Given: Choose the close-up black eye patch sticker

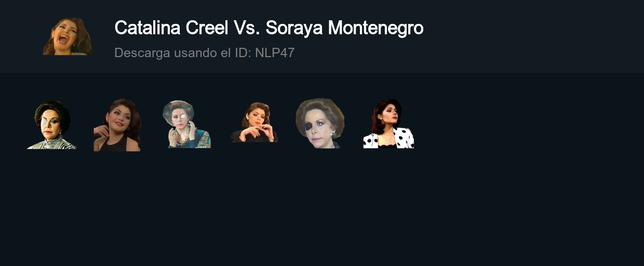Looking at the screenshot, I should coord(320,123).
